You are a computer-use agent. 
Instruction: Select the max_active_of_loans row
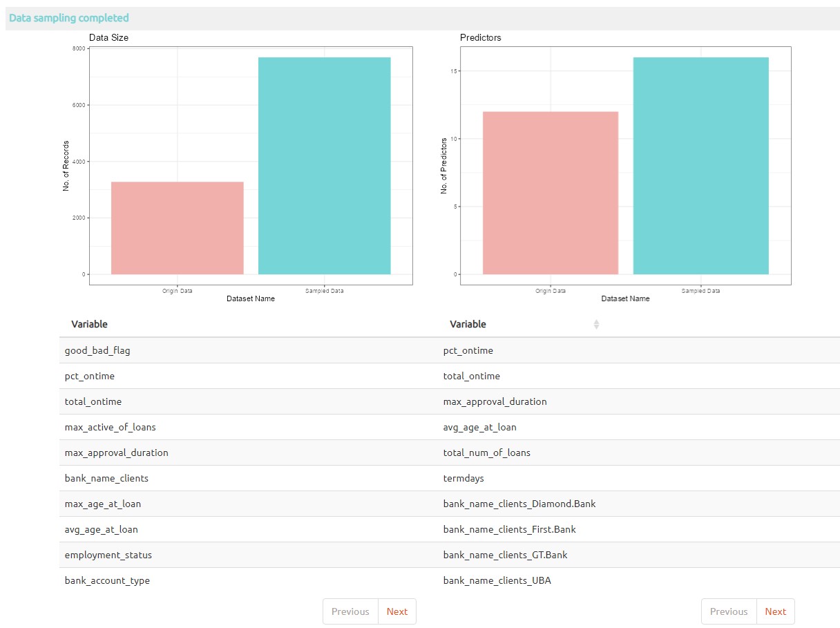[111, 427]
